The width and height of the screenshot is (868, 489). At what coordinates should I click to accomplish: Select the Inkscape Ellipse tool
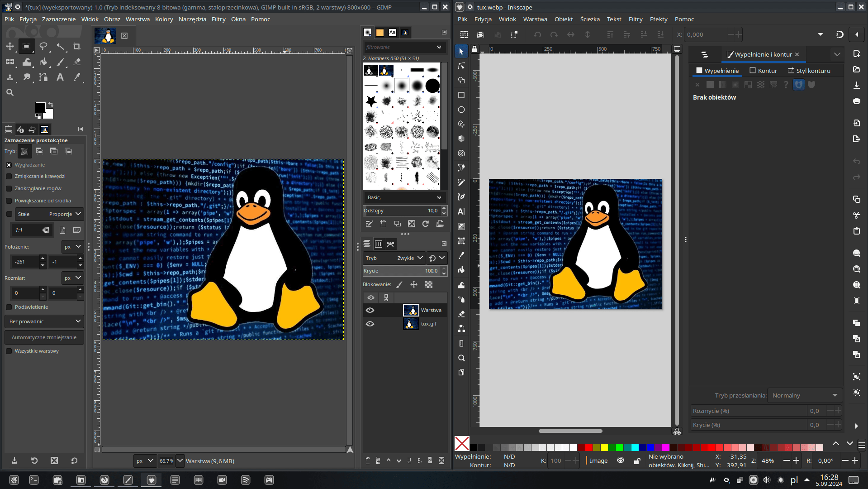[x=461, y=110]
